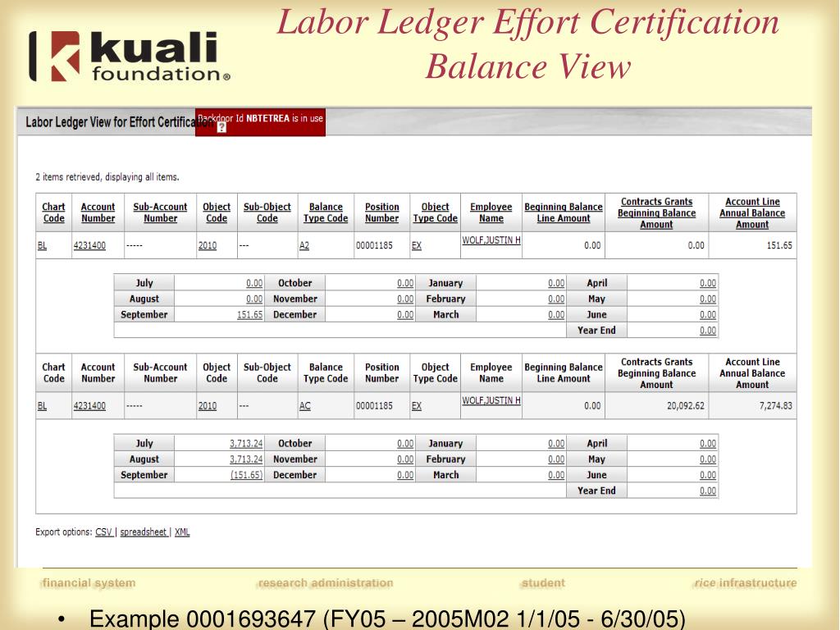Open September (151.65) amount link
Image resolution: width=840 pixels, height=630 pixels.
click(246, 475)
